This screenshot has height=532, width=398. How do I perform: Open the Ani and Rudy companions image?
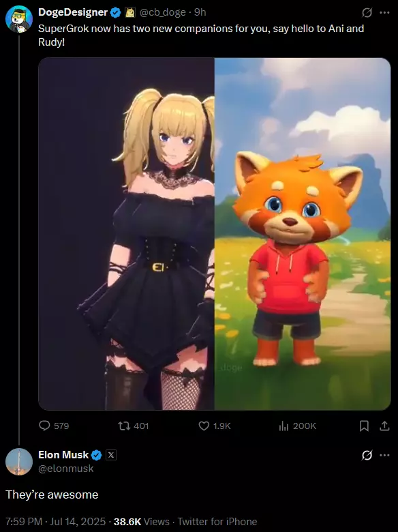(214, 234)
